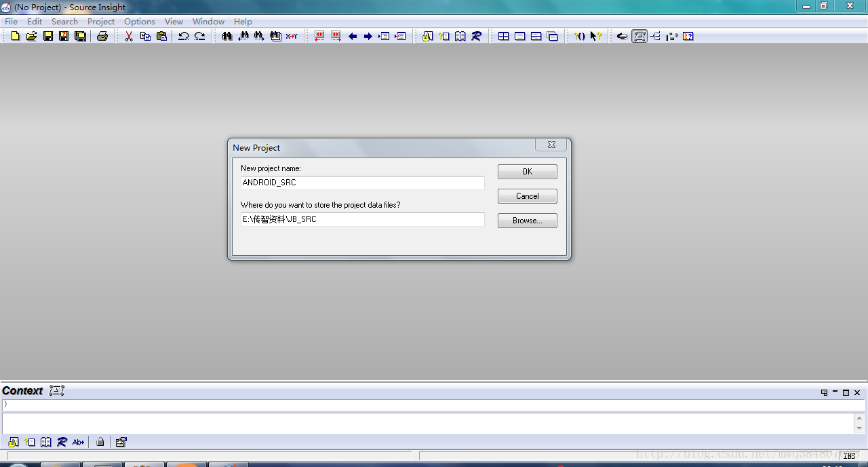Click the Browse Symbols book icon in Context toolbar
This screenshot has height=467, width=868.
(x=46, y=442)
